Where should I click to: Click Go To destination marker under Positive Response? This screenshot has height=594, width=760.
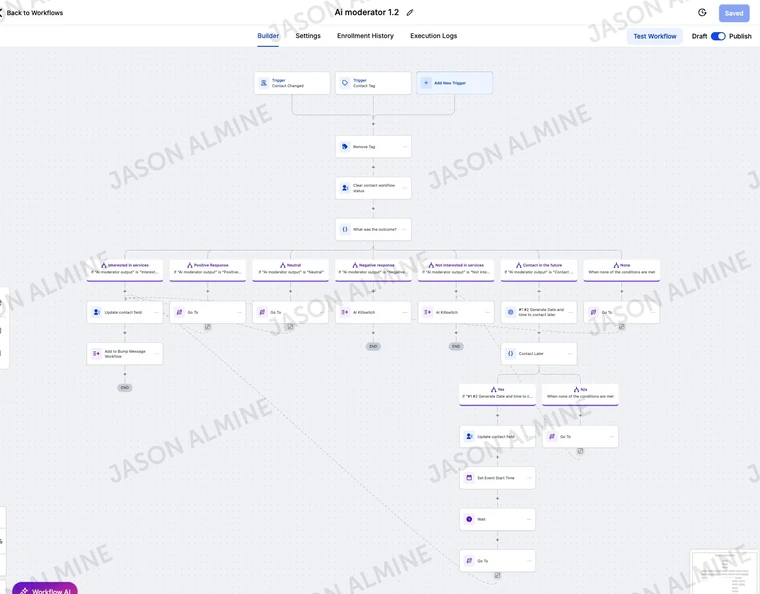click(207, 327)
